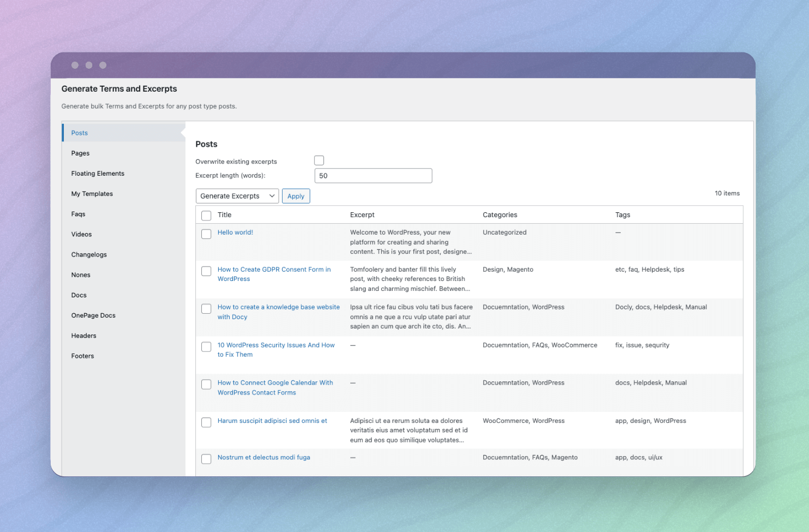
Task: Open the Hello world! post link
Action: pyautogui.click(x=235, y=232)
